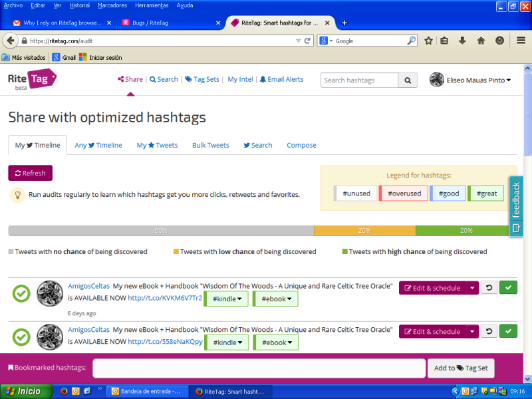Expand the #kindle hashtag dropdown in the first tweet
Screen dimensions: 532x399
[226, 299]
